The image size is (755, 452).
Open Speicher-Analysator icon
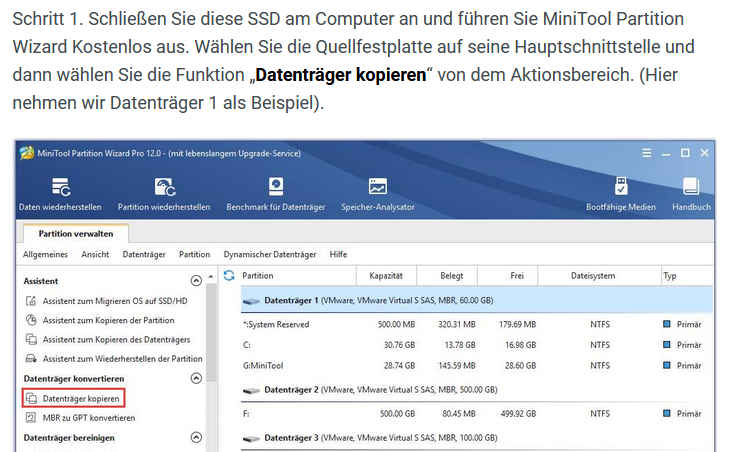378,186
